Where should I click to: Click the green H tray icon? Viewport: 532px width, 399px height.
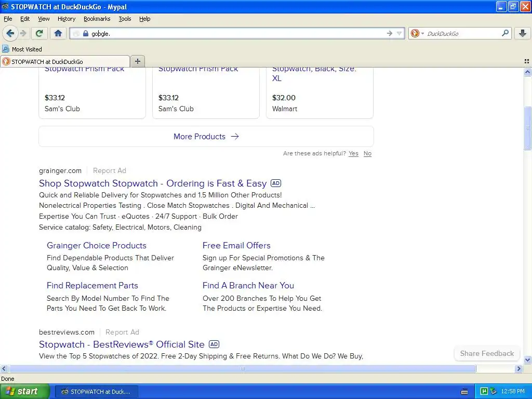pos(484,392)
